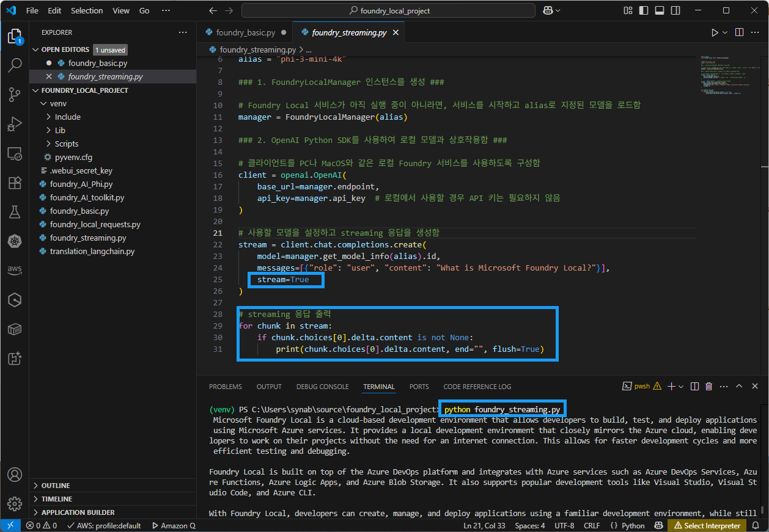
Task: Open the Explorer view in activity bar
Action: (x=15, y=37)
